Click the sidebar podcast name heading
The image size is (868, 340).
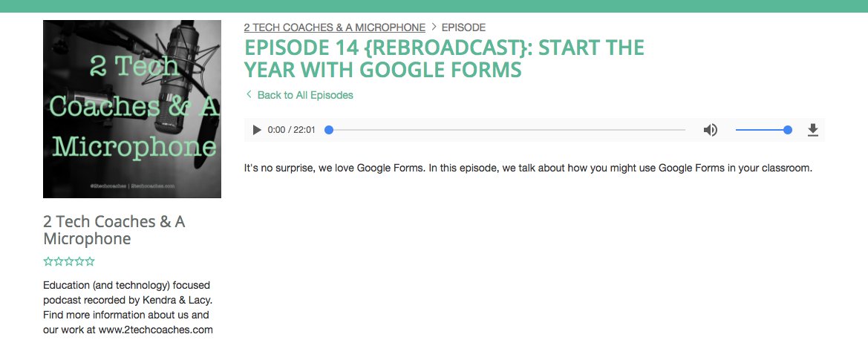point(114,230)
